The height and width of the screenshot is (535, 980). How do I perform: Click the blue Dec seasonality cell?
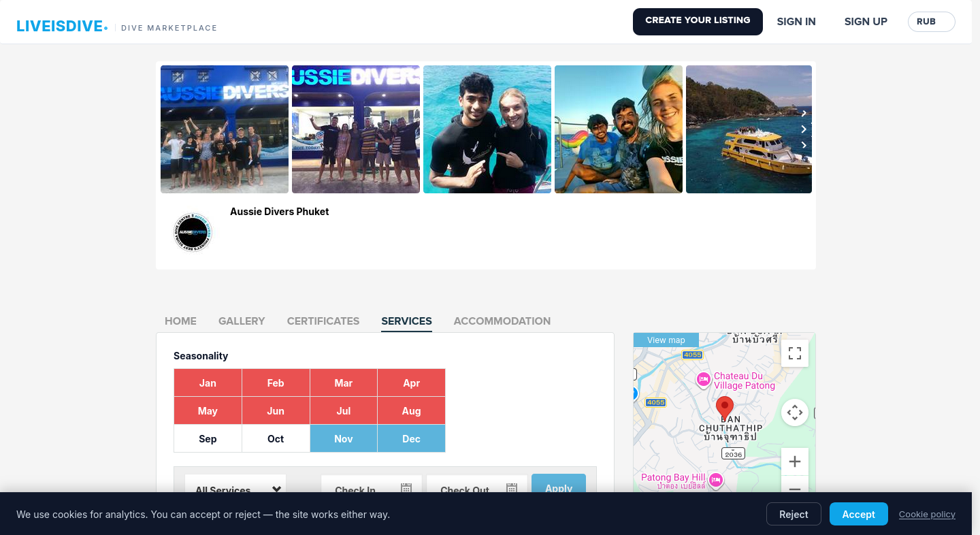tap(411, 438)
